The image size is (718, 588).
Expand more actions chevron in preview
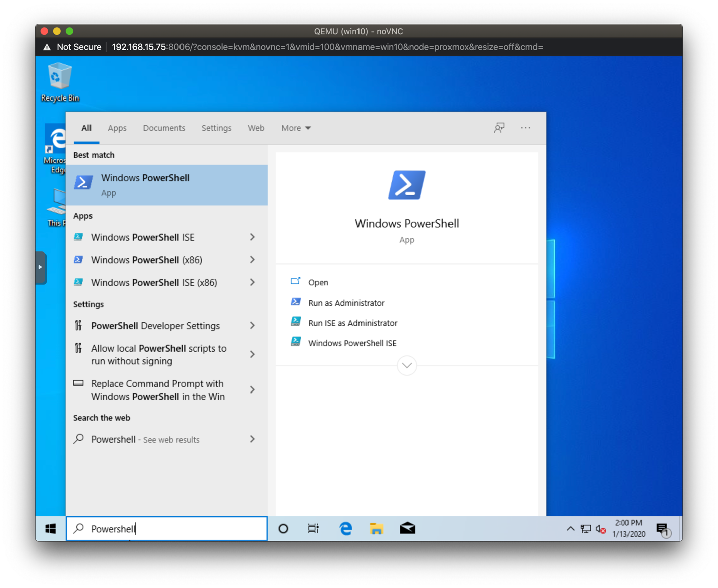407,365
